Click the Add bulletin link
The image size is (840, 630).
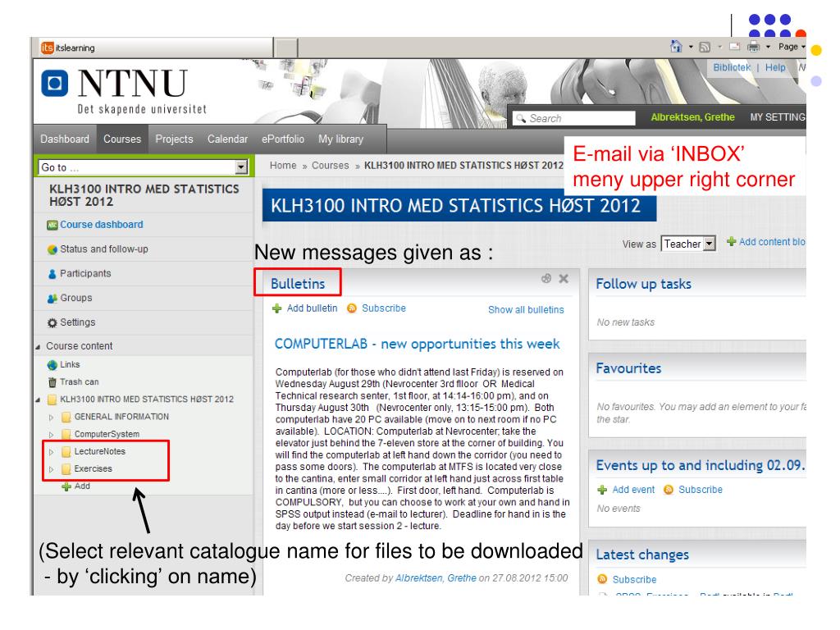click(x=313, y=308)
